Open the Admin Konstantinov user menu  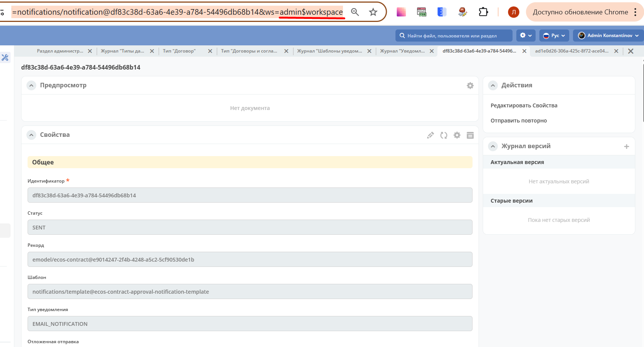(608, 36)
